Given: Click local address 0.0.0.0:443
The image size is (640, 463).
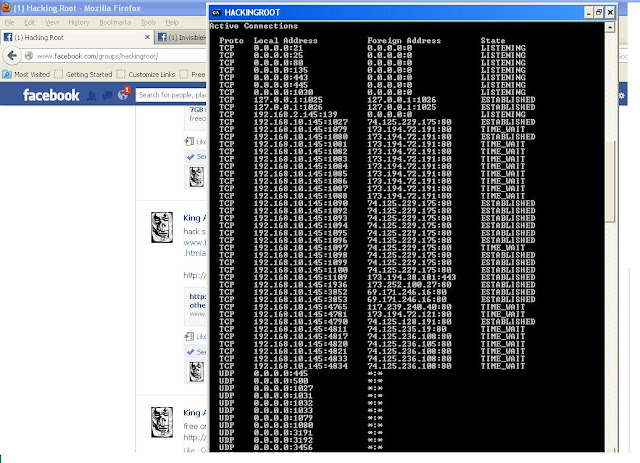Looking at the screenshot, I should [x=280, y=78].
